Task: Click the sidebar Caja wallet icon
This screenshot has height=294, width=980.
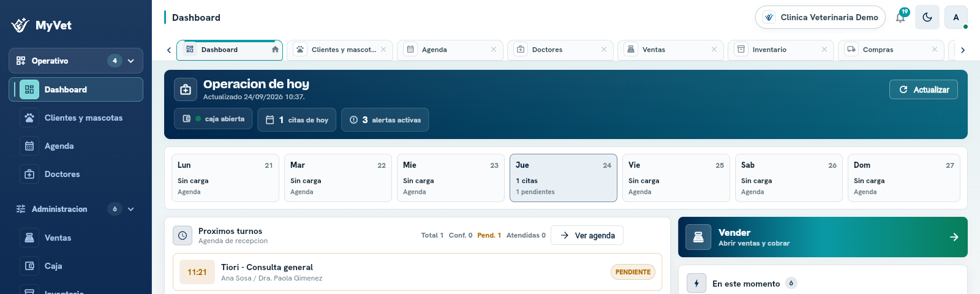Action: click(29, 266)
